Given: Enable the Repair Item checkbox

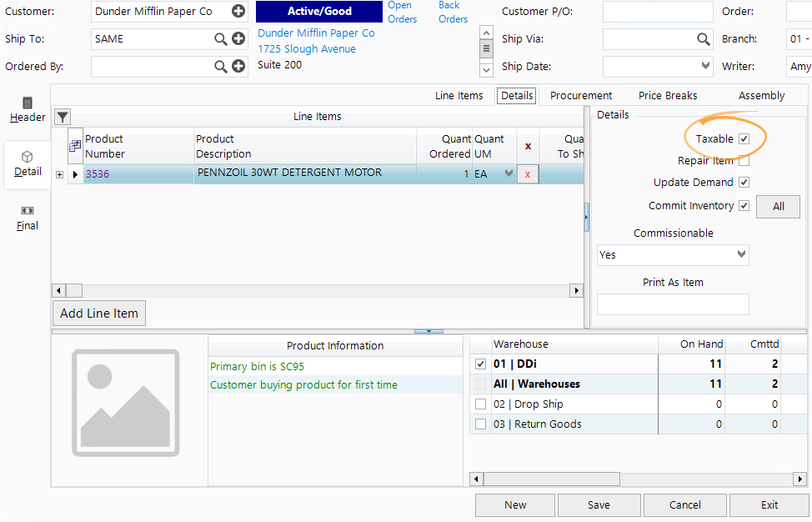Looking at the screenshot, I should (743, 160).
